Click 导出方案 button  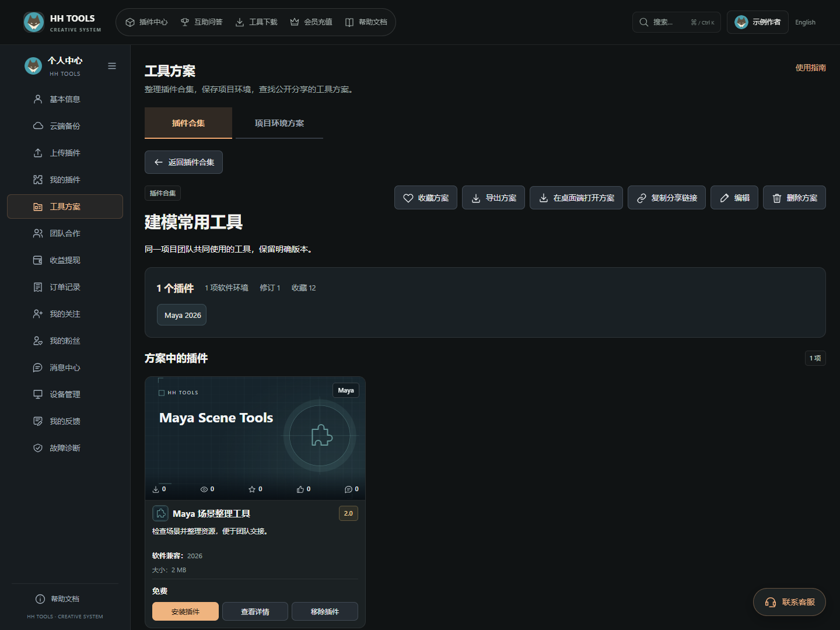tap(494, 198)
